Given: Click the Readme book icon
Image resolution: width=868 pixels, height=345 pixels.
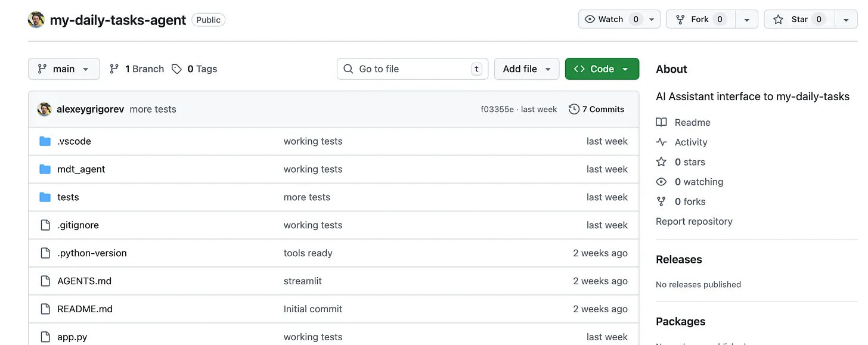Looking at the screenshot, I should tap(661, 122).
